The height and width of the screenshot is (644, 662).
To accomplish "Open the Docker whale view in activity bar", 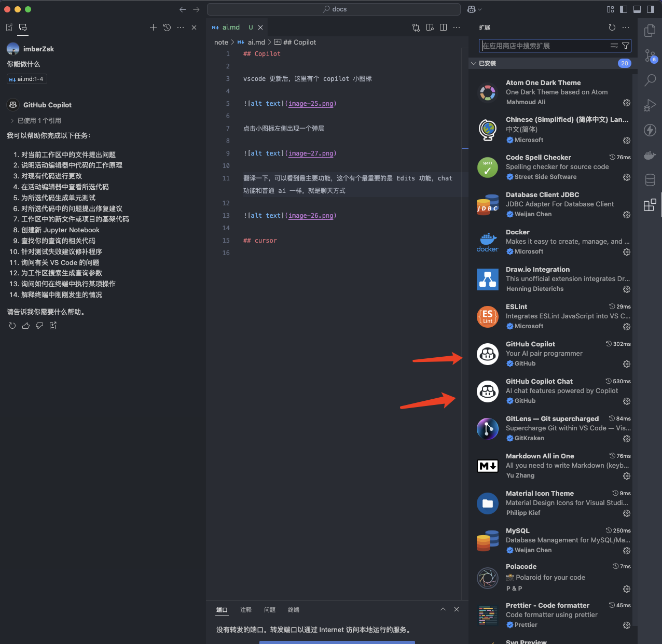I will coord(650,155).
